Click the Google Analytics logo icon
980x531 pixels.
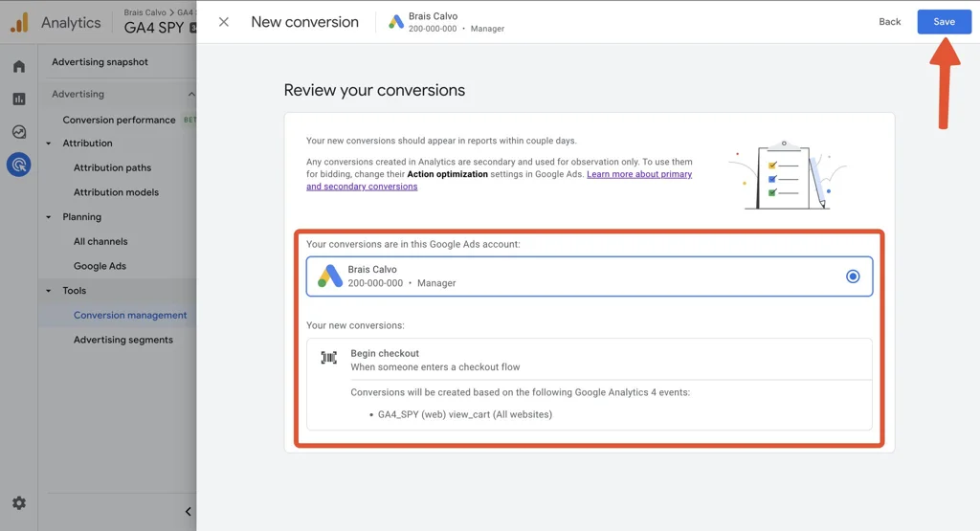(19, 23)
